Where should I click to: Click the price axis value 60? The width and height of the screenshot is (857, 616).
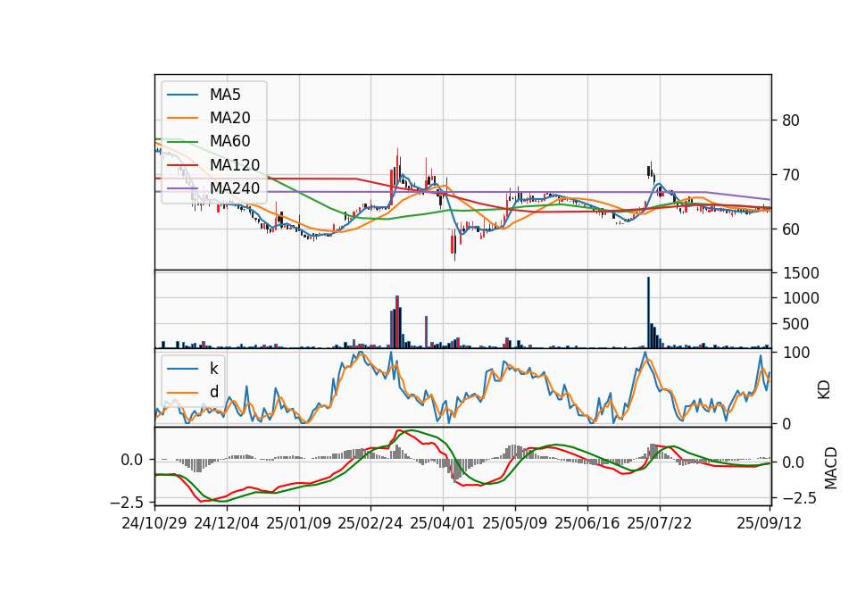tap(791, 229)
